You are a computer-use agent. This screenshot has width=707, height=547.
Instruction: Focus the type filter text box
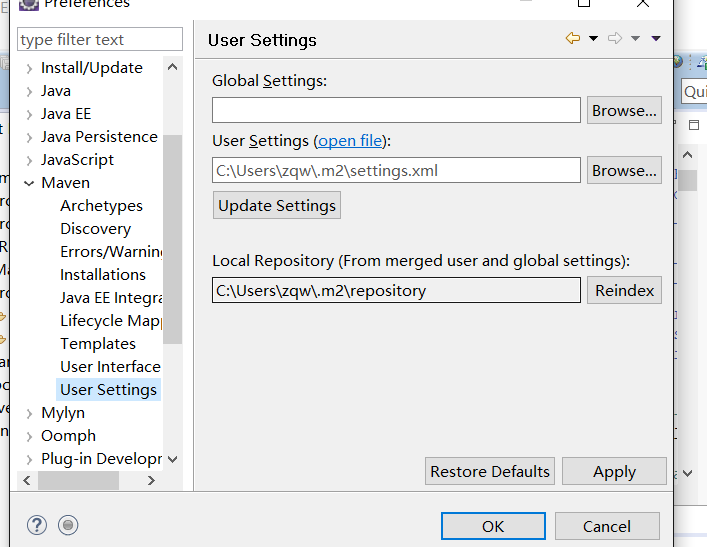tap(100, 40)
